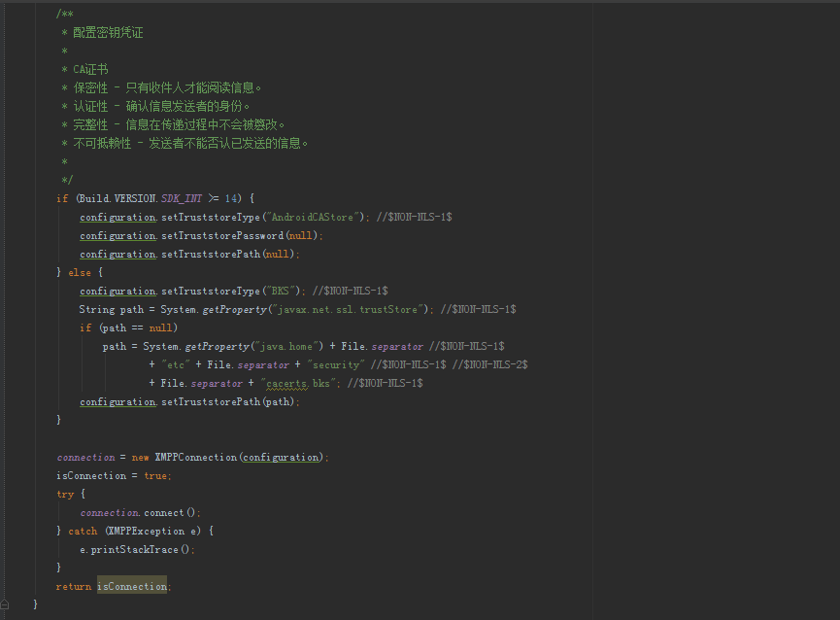
Task: Click the comment line "CA证书"
Action: pyautogui.click(x=90, y=70)
